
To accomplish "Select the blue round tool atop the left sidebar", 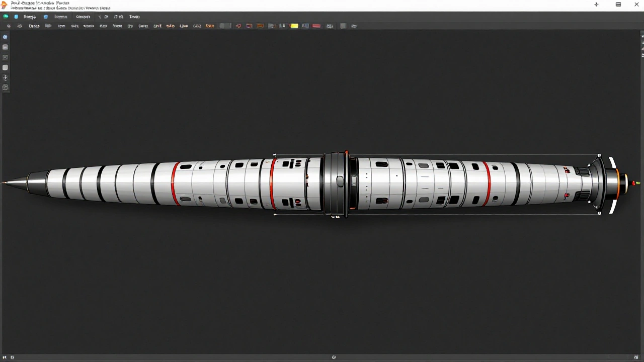I will (5, 37).
